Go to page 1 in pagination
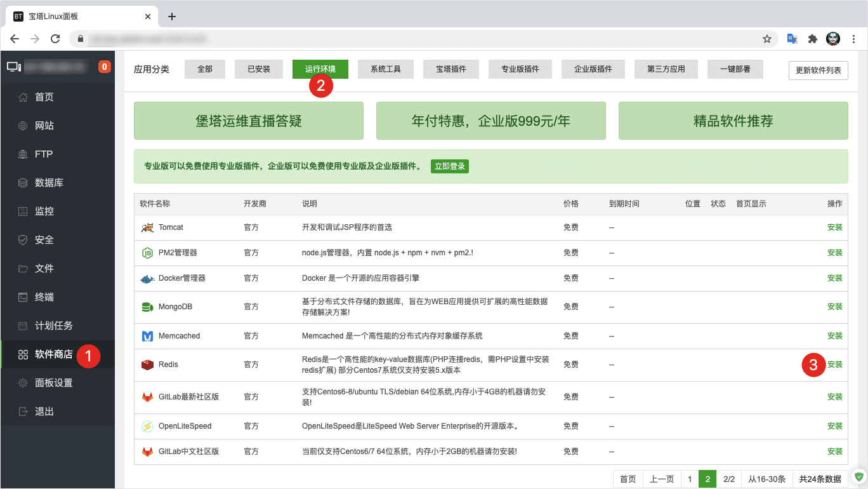Screen dimensions: 868x489 point(690,479)
